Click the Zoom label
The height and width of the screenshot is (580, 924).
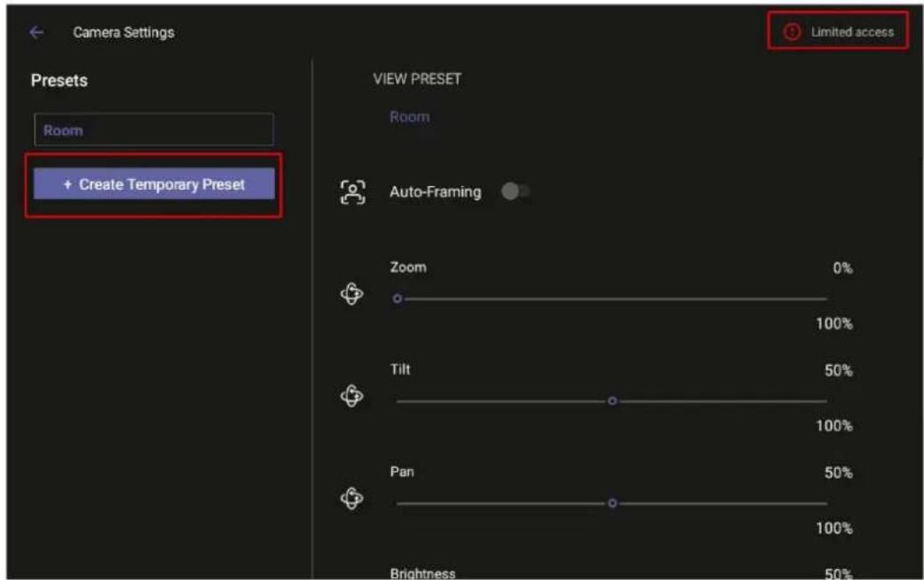click(408, 267)
